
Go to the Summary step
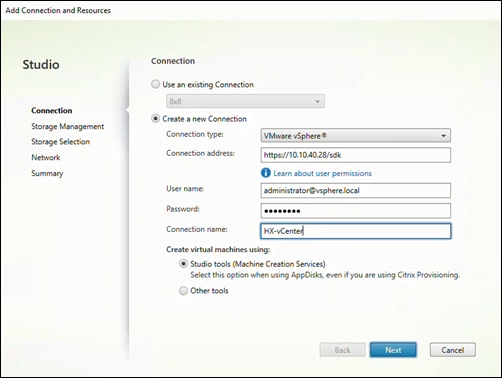coord(47,173)
